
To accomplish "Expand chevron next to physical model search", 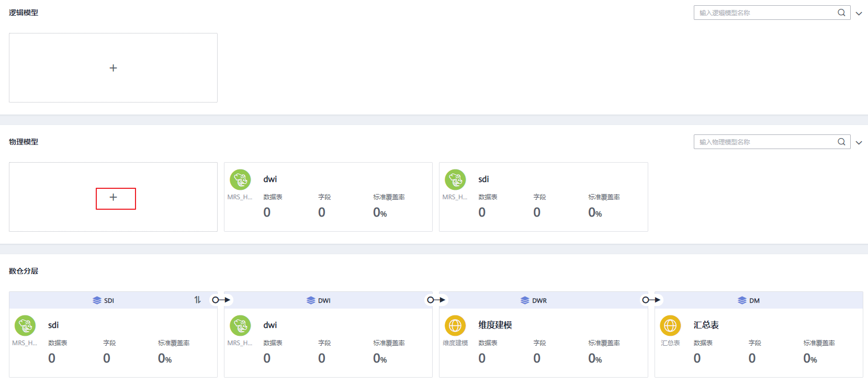I will pyautogui.click(x=859, y=143).
